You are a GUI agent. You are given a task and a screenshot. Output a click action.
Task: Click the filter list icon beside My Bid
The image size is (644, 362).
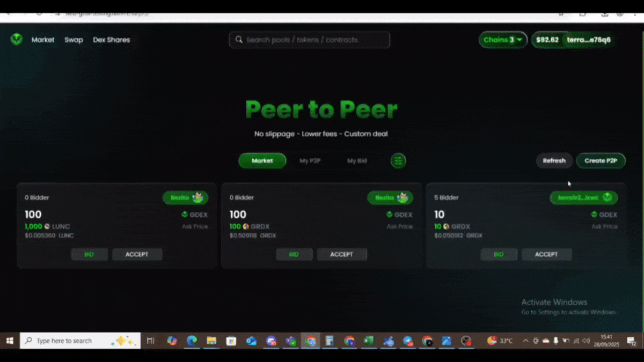click(x=398, y=160)
